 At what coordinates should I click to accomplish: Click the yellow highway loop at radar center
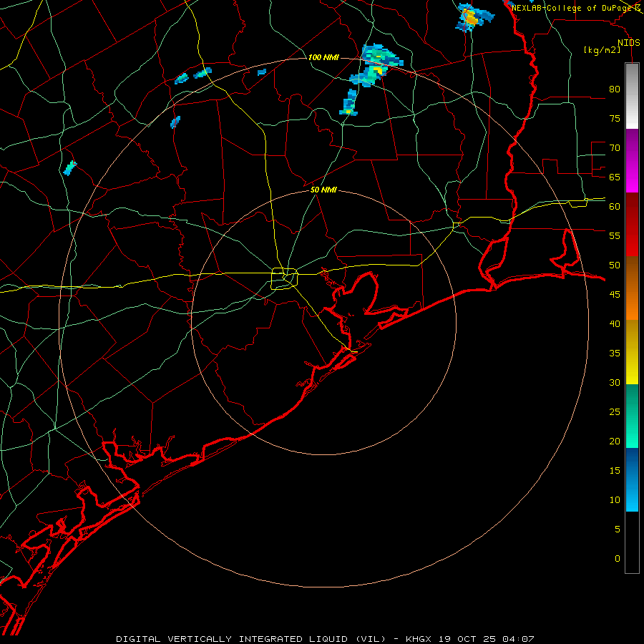coord(285,278)
